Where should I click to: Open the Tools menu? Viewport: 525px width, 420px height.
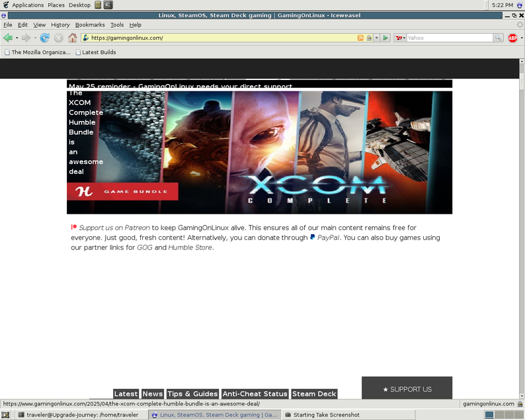[117, 24]
